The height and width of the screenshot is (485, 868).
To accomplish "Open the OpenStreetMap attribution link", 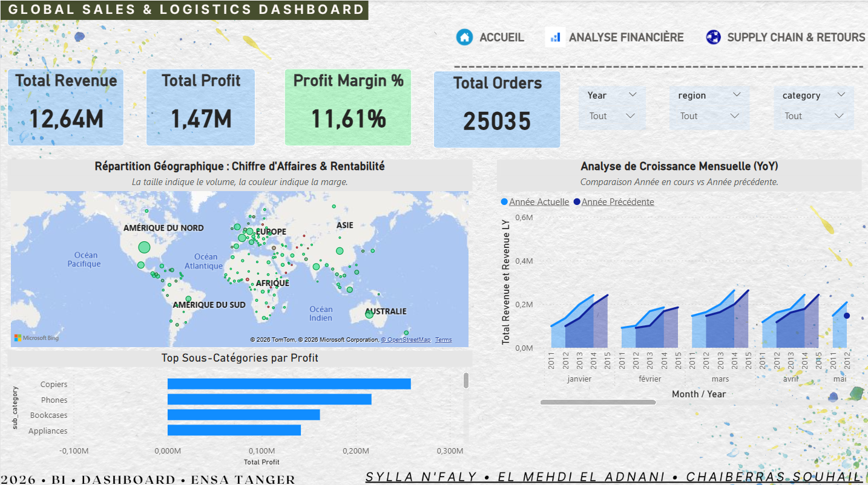I will tap(406, 340).
